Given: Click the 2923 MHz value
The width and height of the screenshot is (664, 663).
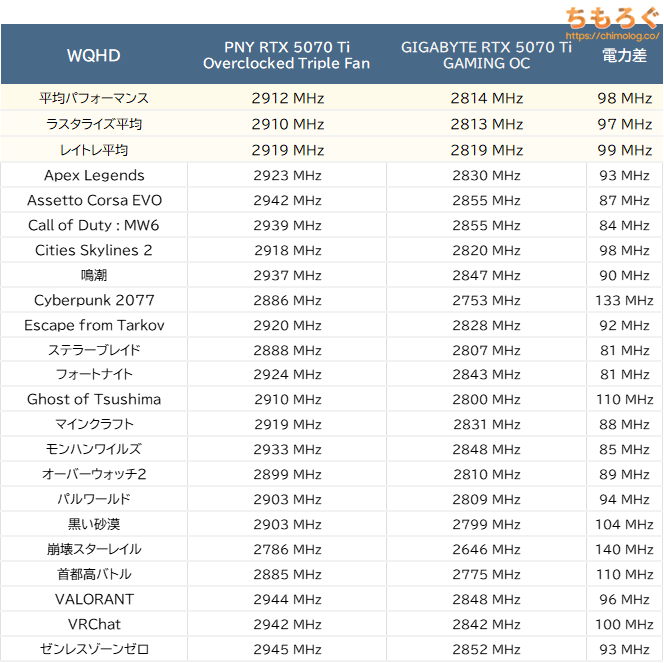Looking at the screenshot, I should click(x=288, y=175).
